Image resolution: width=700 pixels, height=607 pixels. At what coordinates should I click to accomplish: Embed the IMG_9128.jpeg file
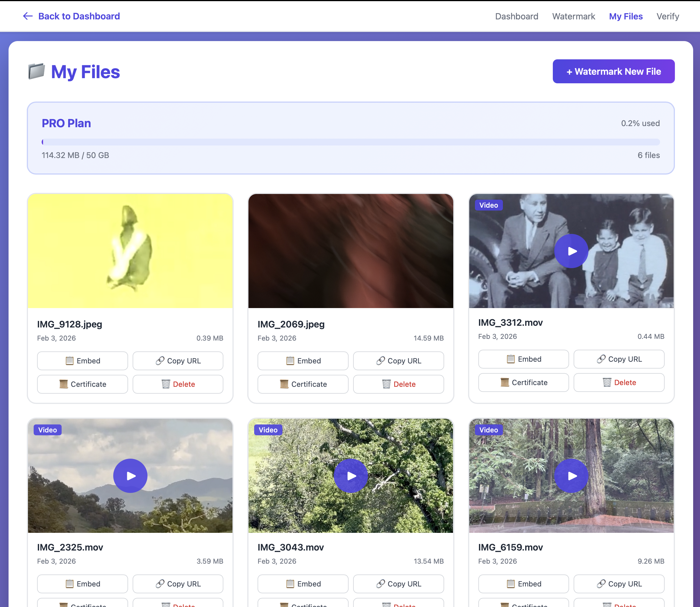coord(82,361)
